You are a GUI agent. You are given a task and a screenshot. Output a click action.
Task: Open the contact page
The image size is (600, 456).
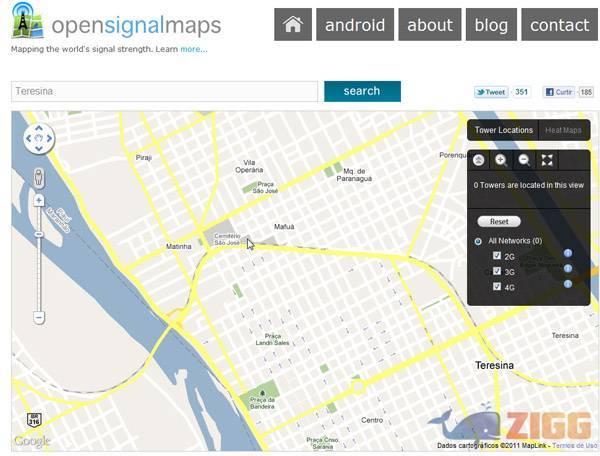tap(559, 24)
